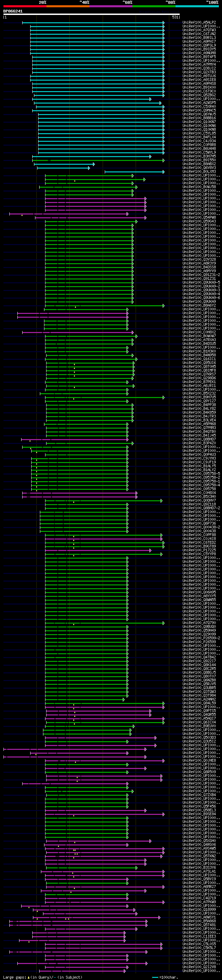Select the UniRef100_O95758-5 label
The image size is (222, 980).
coord(201,474)
